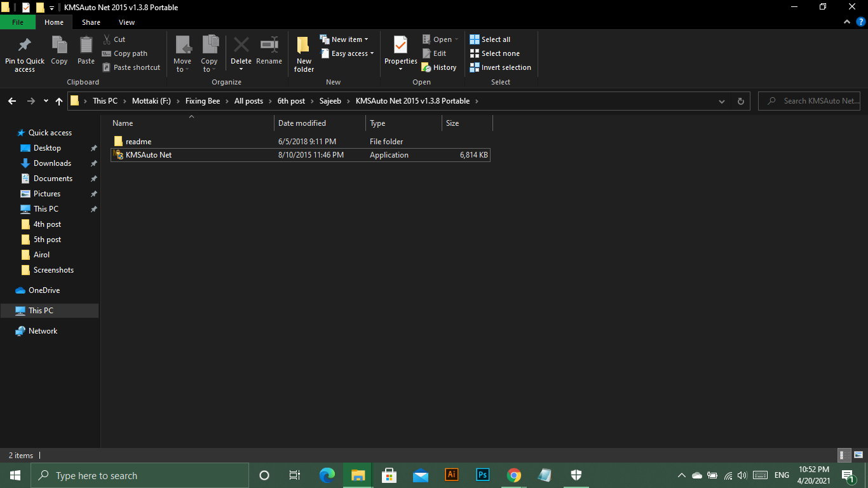Switch to the View ribbon tab
This screenshot has height=488, width=868.
tap(126, 22)
